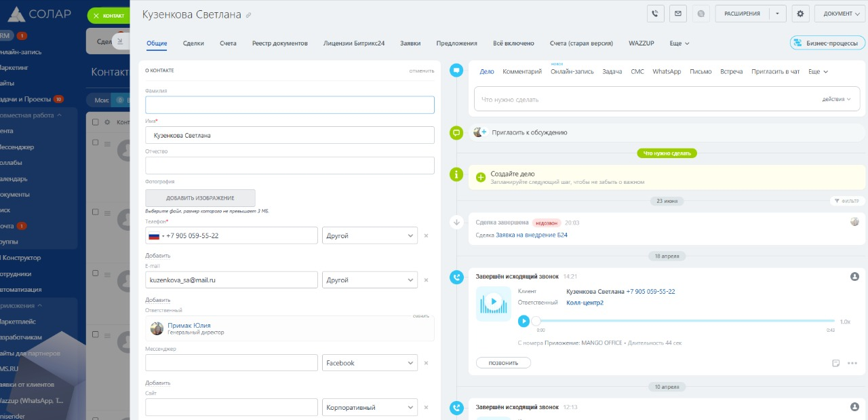Remove the phone row with its X icon
Viewport: 868px width, 420px height.
click(426, 235)
